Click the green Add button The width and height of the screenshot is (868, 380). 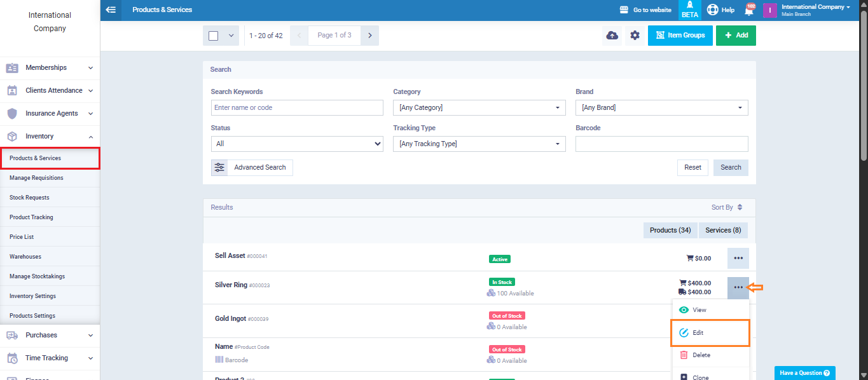pyautogui.click(x=736, y=36)
